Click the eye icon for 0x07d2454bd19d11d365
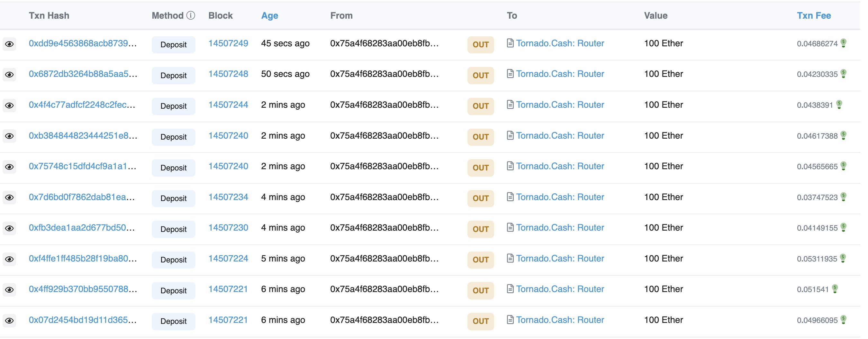This screenshot has width=868, height=339. [9, 321]
